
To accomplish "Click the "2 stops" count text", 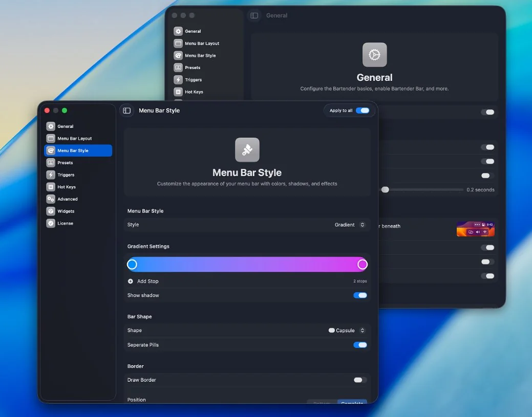I will coord(360,281).
